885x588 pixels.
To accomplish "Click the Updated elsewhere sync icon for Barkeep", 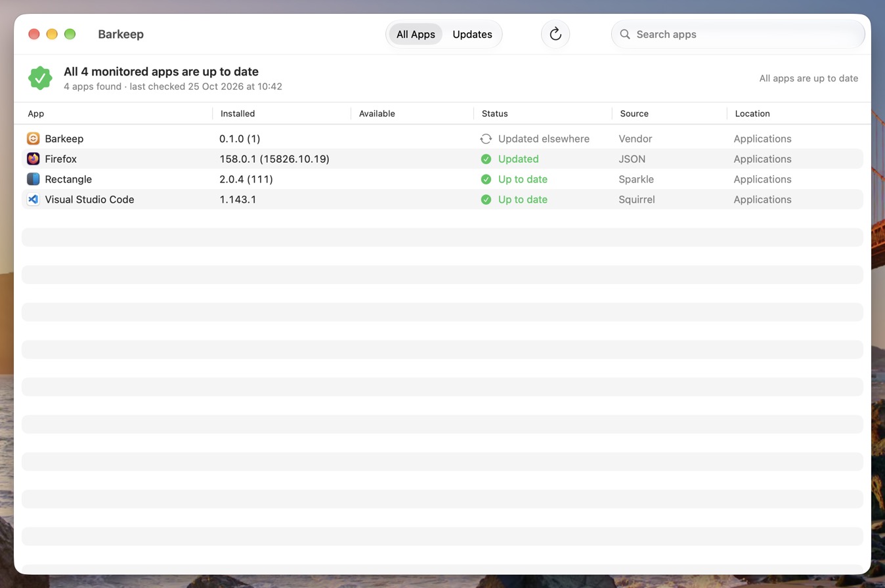I will click(486, 138).
